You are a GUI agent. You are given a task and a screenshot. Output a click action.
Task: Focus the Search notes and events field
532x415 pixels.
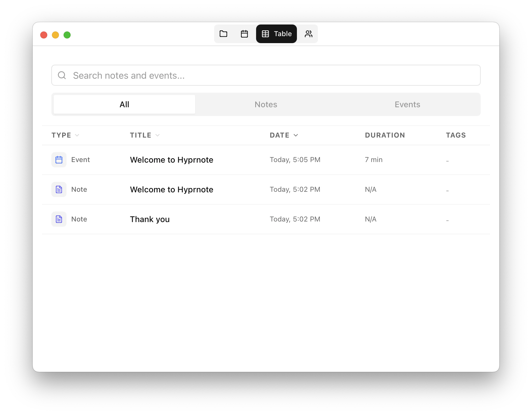click(266, 75)
